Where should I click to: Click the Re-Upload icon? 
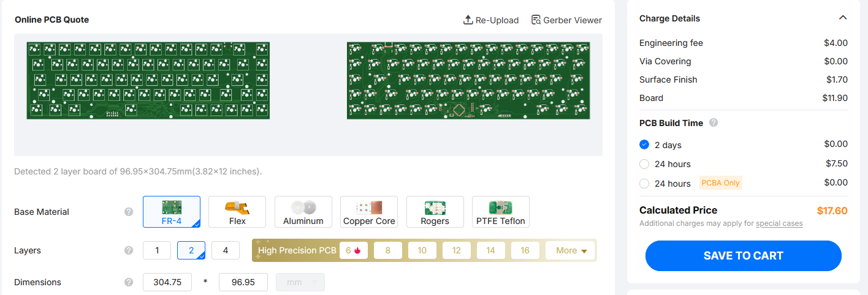click(x=468, y=20)
